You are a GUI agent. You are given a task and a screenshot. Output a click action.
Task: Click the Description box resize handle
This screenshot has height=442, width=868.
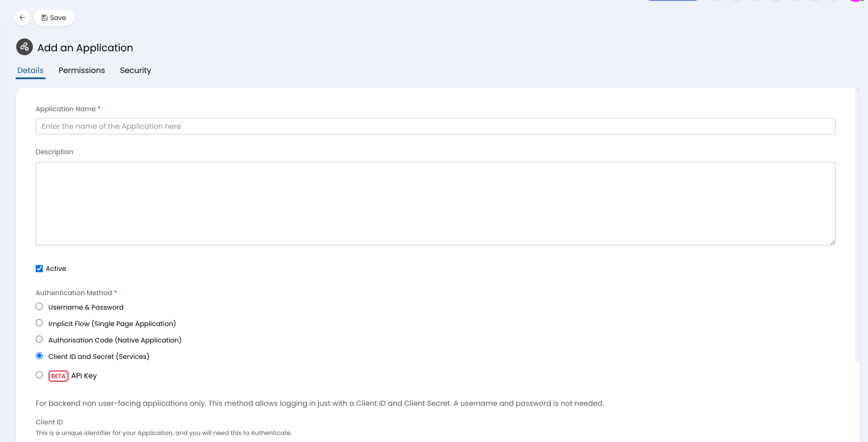pyautogui.click(x=832, y=242)
